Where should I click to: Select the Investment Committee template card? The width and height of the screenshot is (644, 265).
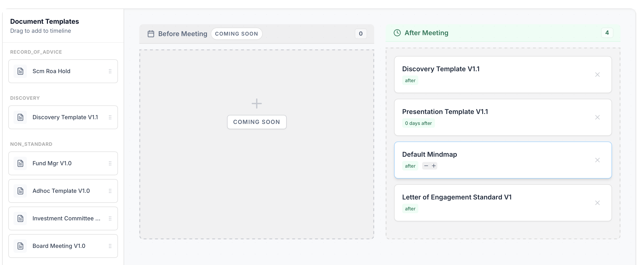coord(63,218)
